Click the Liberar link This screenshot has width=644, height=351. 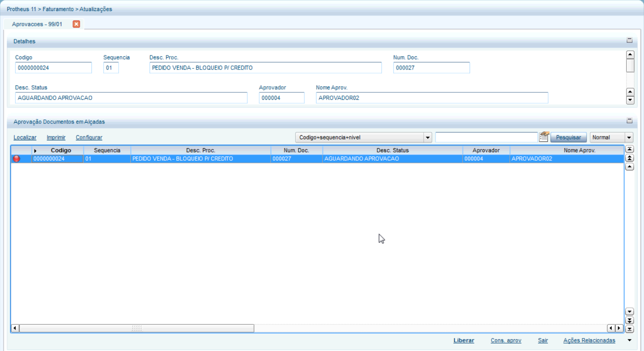click(463, 340)
